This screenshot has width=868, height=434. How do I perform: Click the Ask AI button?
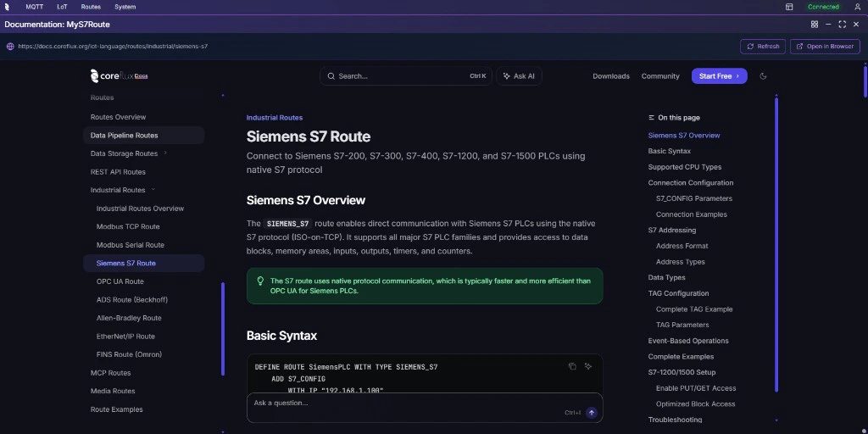tap(519, 75)
